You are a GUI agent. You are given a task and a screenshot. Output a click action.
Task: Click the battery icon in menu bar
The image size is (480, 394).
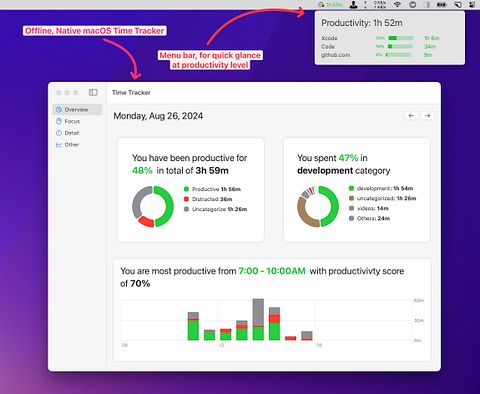tap(442, 4)
